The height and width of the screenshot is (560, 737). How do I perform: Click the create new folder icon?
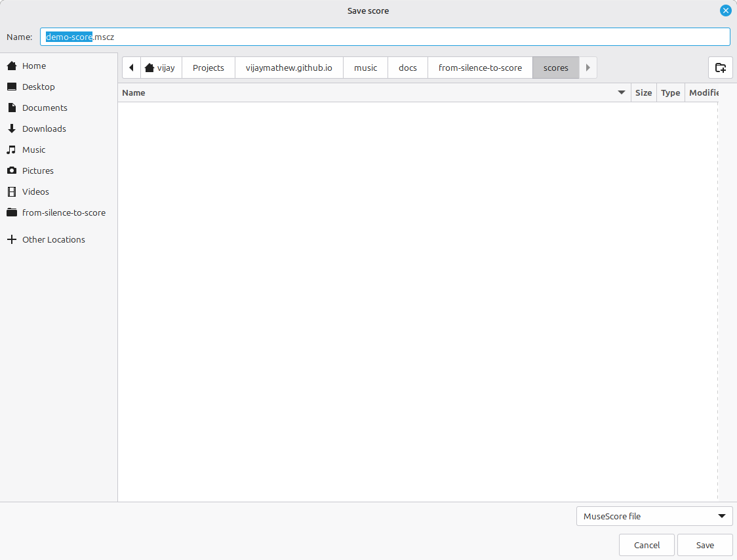[x=720, y=68]
